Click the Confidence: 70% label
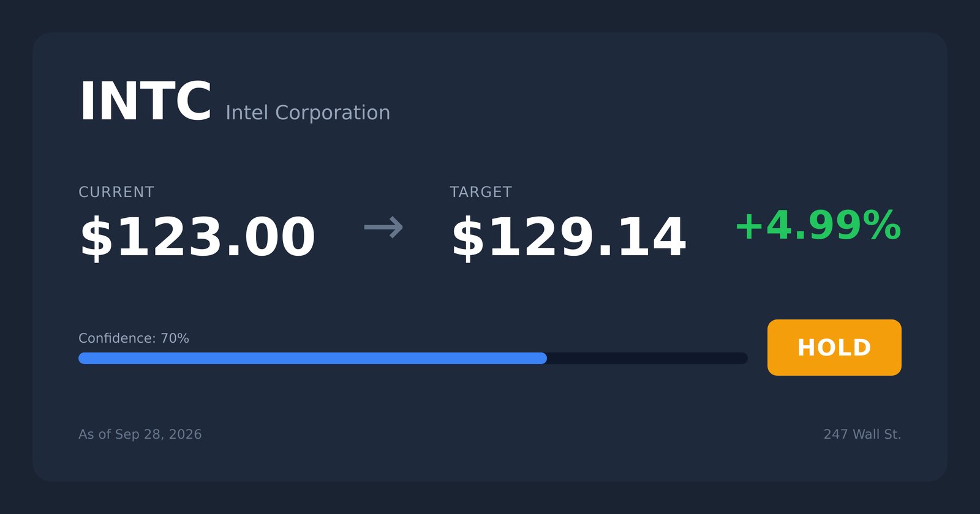Image resolution: width=980 pixels, height=514 pixels. (x=134, y=338)
